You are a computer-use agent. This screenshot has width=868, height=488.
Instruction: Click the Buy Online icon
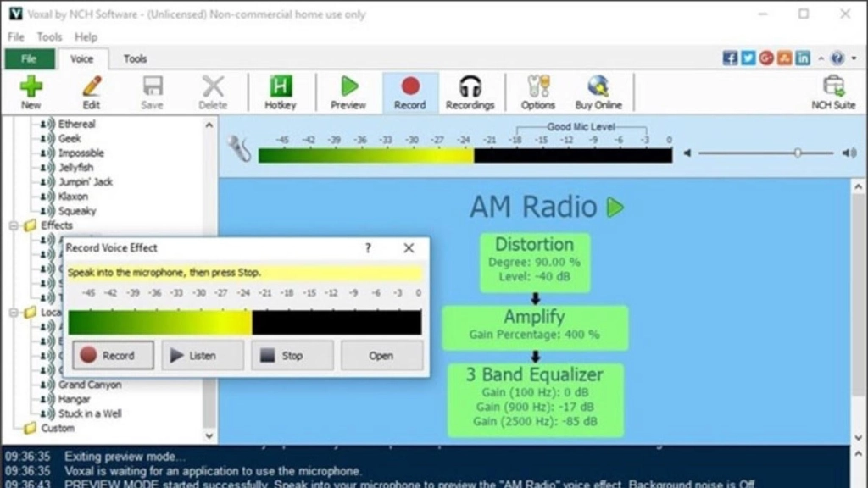[598, 91]
